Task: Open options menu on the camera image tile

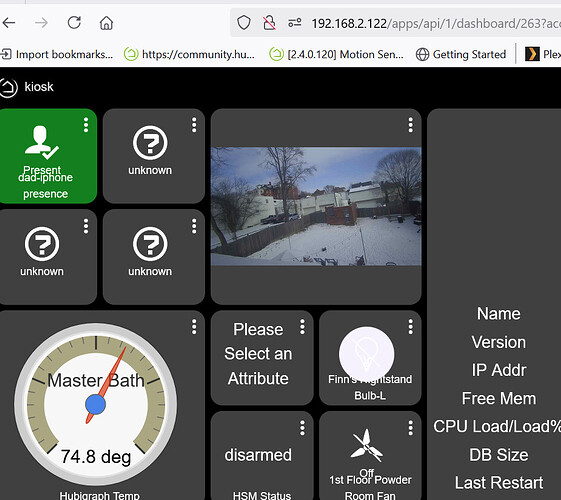Action: [x=410, y=125]
